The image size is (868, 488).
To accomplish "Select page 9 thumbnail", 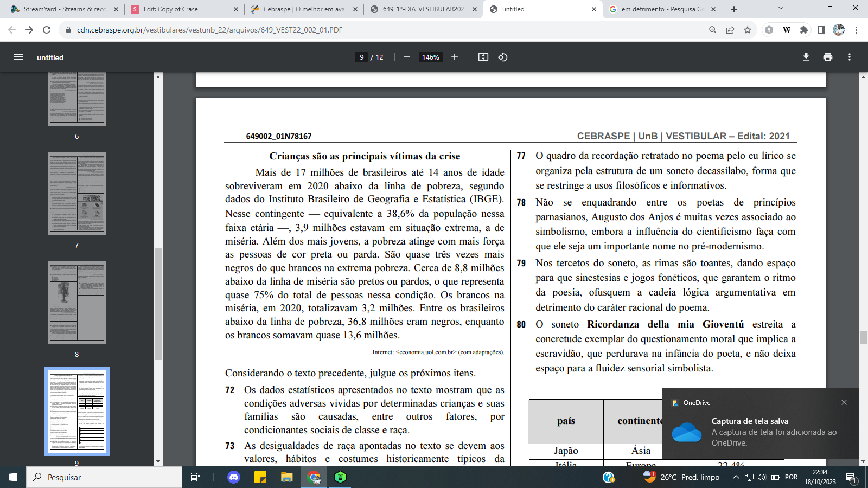I will point(77,412).
